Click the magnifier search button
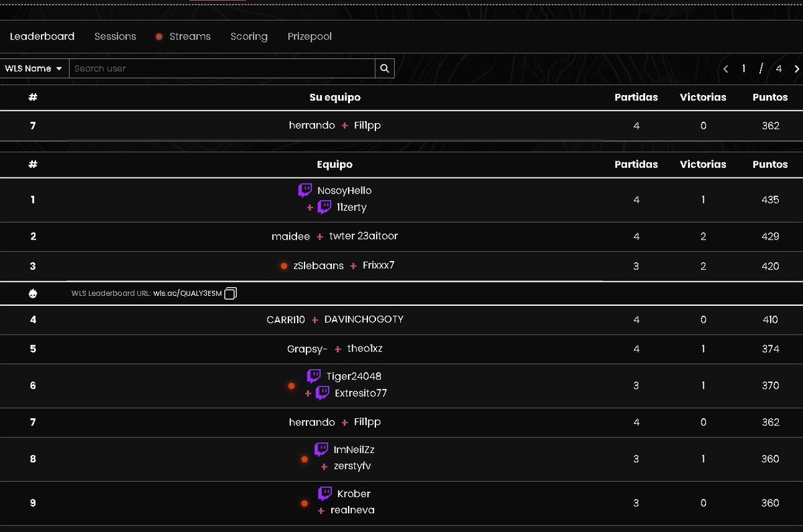The width and height of the screenshot is (803, 532). (385, 68)
